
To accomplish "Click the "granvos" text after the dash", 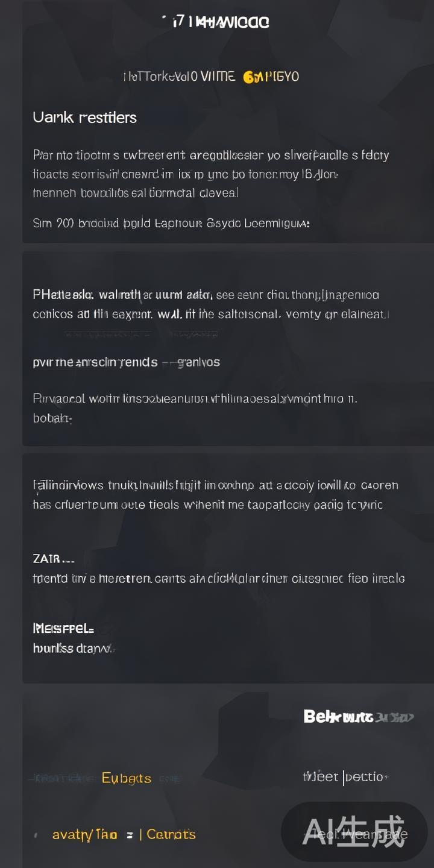I will (199, 362).
